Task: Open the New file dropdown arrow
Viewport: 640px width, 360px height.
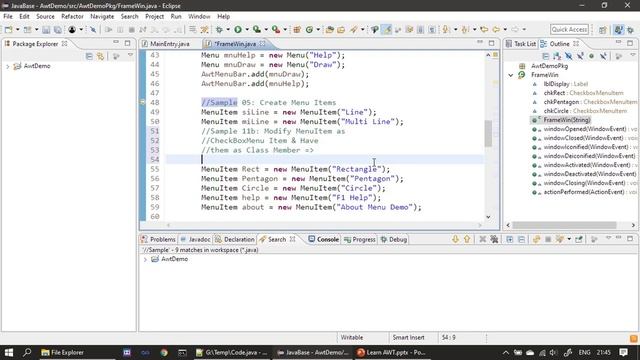Action: pyautogui.click(x=17, y=29)
